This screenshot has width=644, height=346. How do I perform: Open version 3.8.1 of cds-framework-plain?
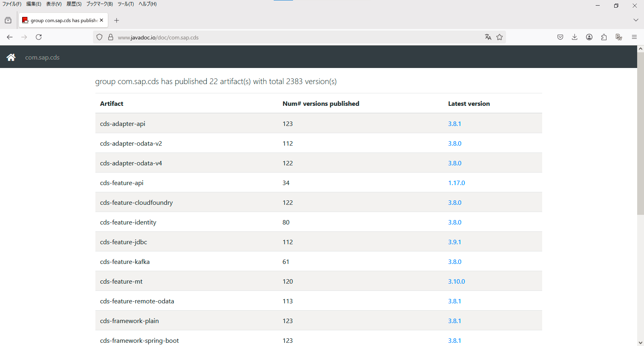tap(454, 321)
